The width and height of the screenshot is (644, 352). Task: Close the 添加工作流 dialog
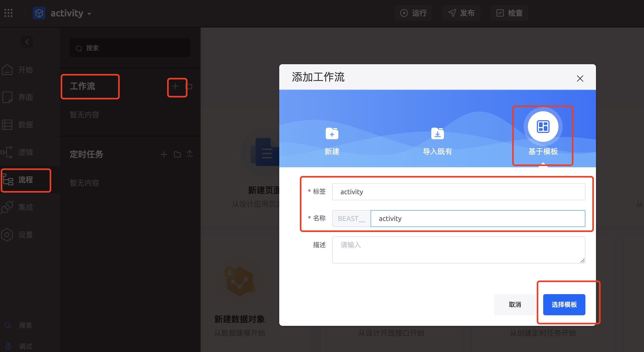[580, 78]
